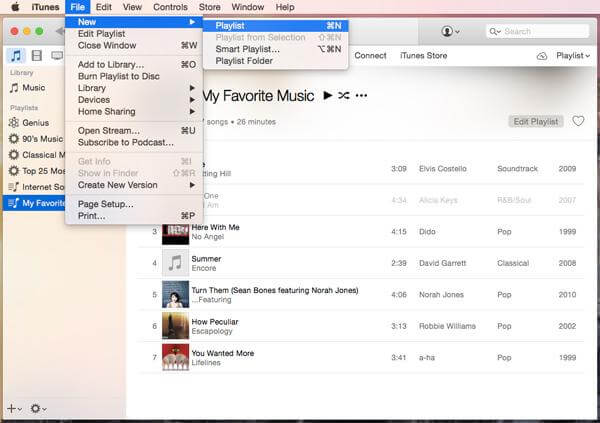The width and height of the screenshot is (600, 423).
Task: Click the TV Shows view icon
Action: pos(57,56)
